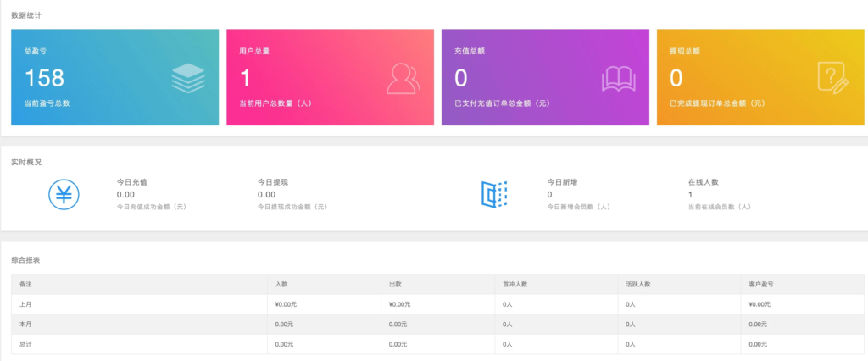Click the 今日新增 members label
This screenshot has height=361, width=868.
pyautogui.click(x=563, y=181)
